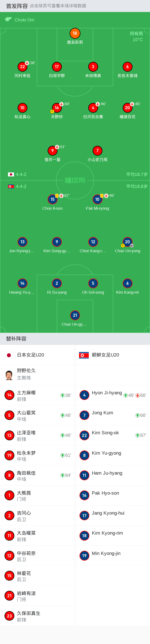
Task: Tap Japan forward number 7 小山史乃观
Action: point(97,150)
